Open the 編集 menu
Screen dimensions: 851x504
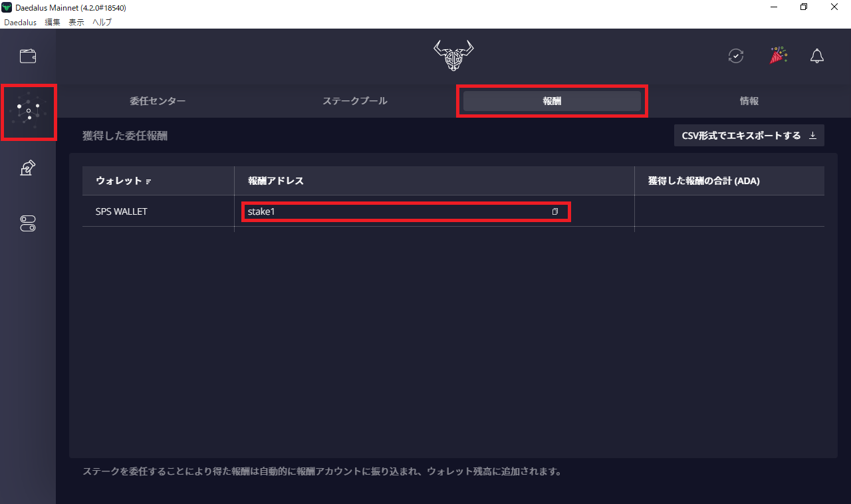pyautogui.click(x=53, y=22)
